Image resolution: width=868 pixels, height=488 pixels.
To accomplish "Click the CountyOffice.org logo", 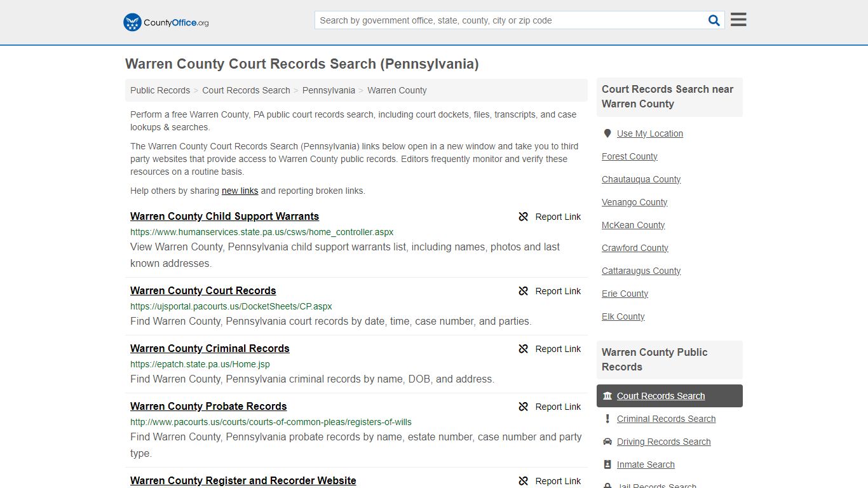I will click(x=166, y=22).
